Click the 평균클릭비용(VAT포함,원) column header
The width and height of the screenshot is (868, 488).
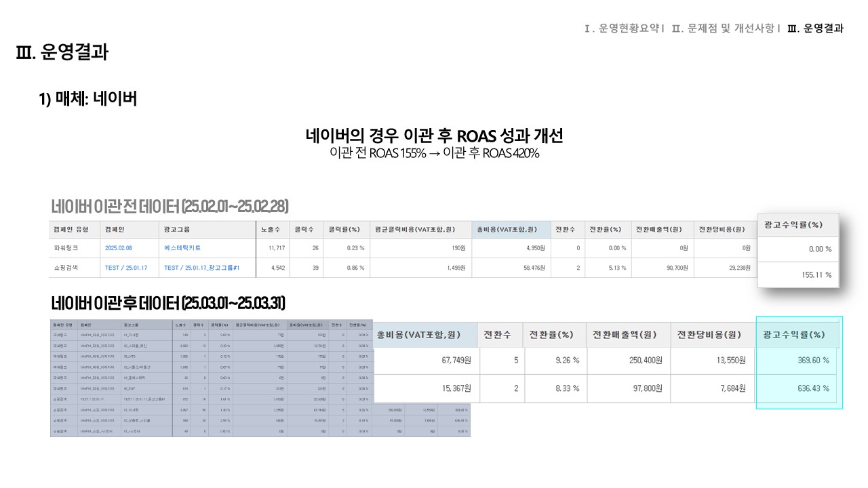coord(416,230)
